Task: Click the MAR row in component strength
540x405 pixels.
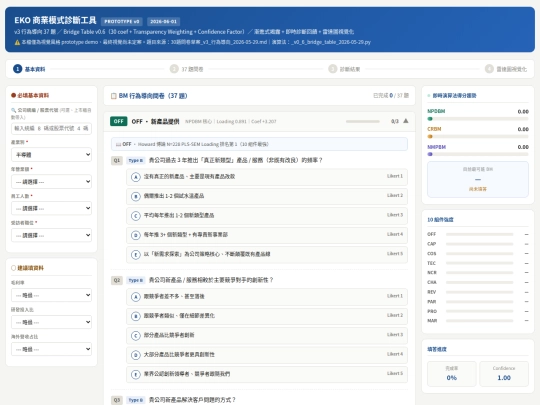Action: (478, 321)
